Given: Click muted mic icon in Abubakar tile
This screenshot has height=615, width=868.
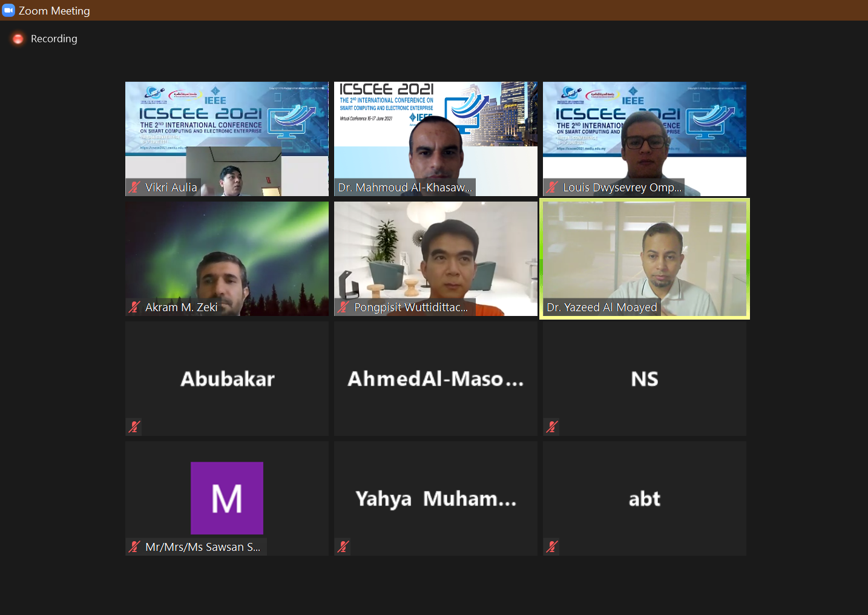Looking at the screenshot, I should pyautogui.click(x=134, y=427).
